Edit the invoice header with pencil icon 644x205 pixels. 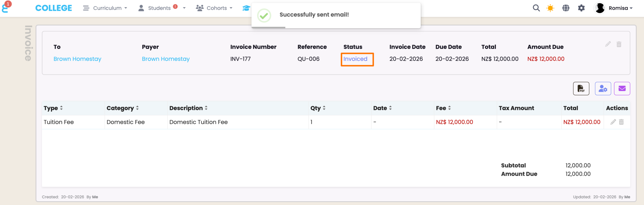(608, 44)
